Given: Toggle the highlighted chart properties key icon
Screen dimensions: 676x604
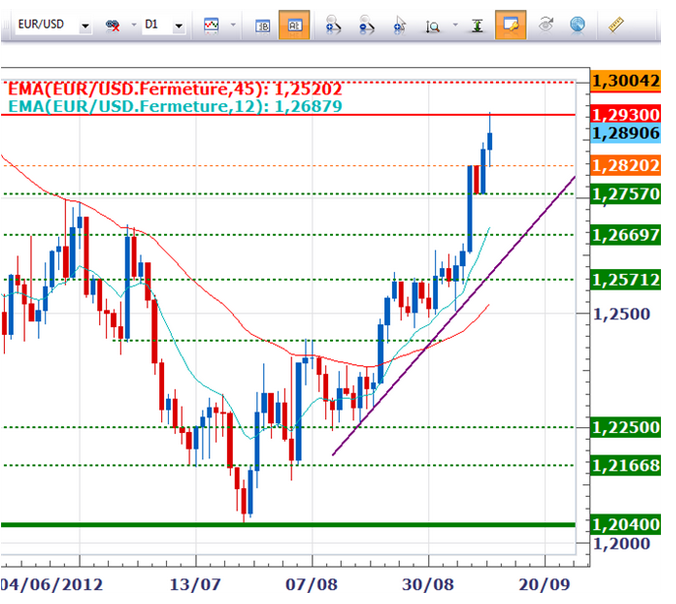Looking at the screenshot, I should (510, 25).
